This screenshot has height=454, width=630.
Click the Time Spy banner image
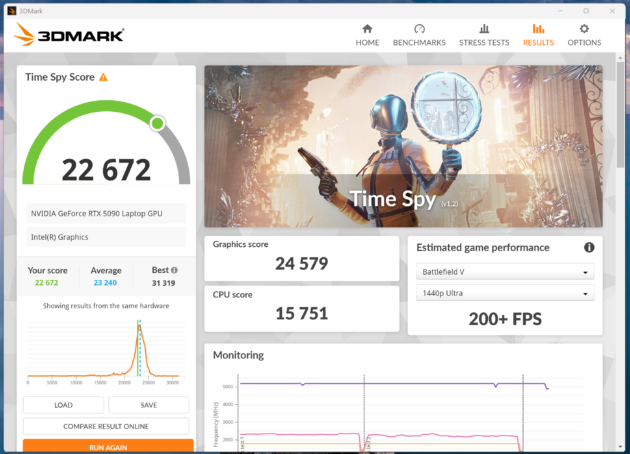[x=403, y=146]
